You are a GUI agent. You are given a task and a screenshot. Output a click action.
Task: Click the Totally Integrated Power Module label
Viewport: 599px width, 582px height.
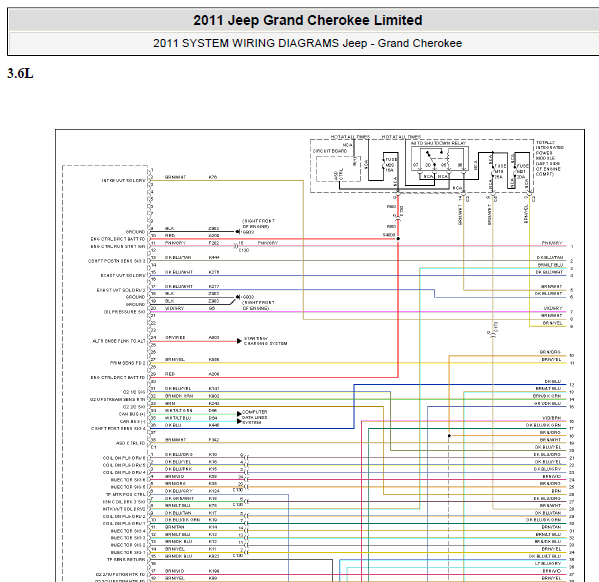tap(549, 158)
